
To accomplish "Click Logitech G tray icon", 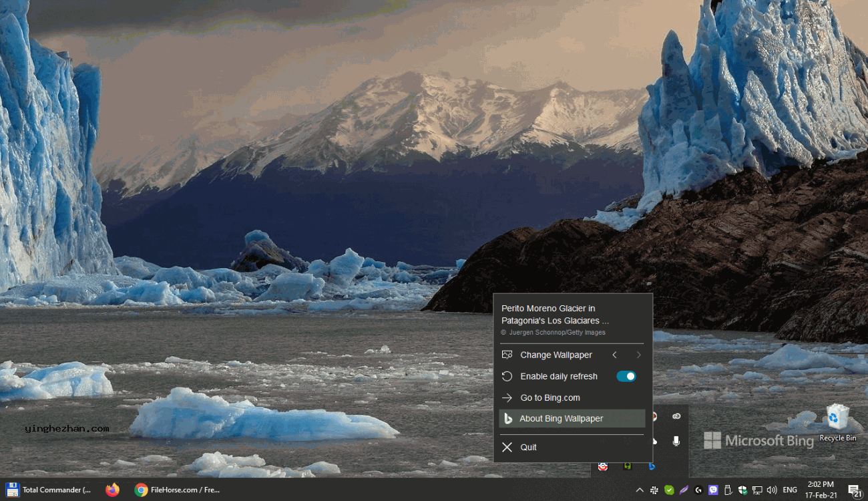I will pos(698,490).
